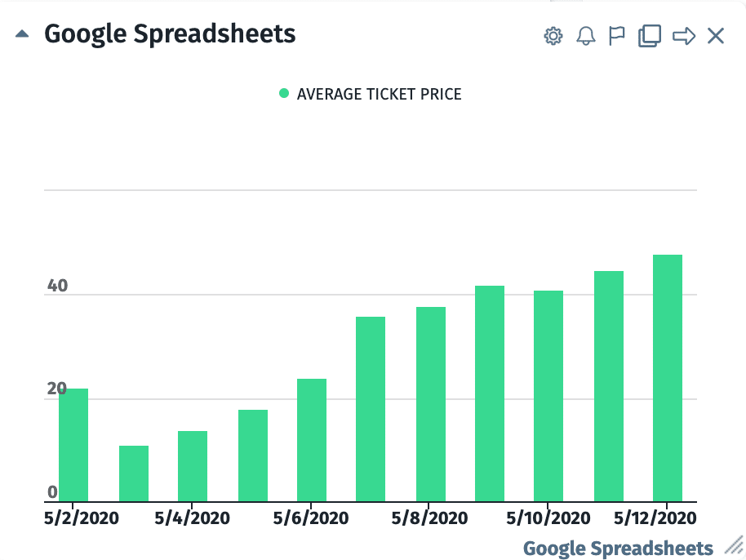The height and width of the screenshot is (560, 746).
Task: Click the green legend dot
Action: tap(284, 94)
